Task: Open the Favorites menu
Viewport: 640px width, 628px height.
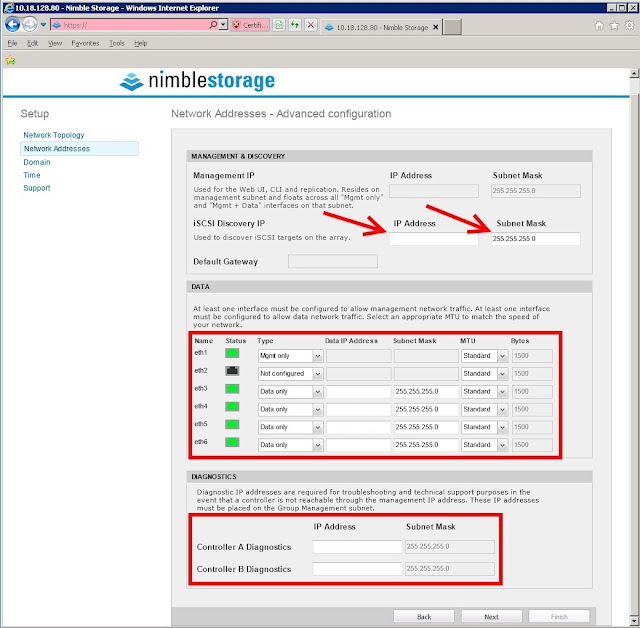Action: 85,43
